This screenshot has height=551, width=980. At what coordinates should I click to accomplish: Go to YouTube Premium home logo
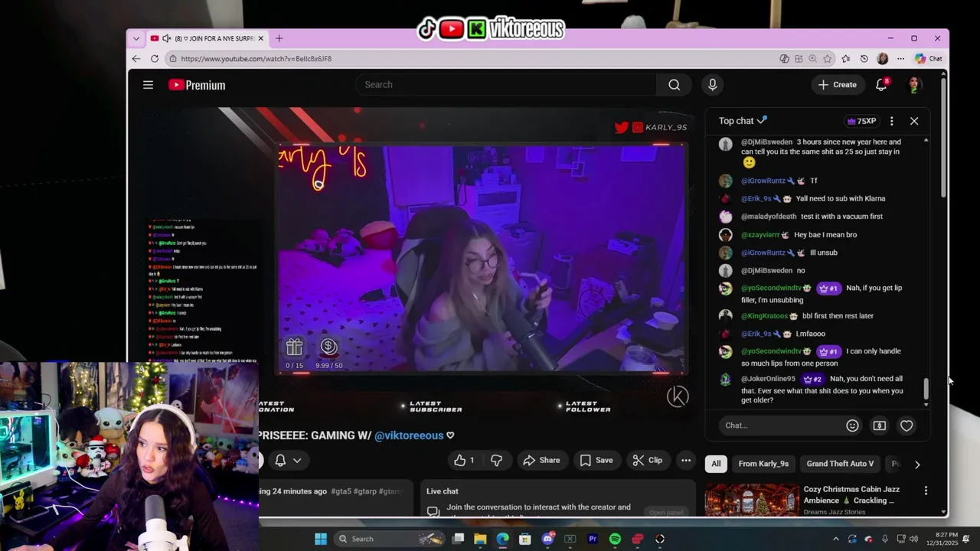197,85
